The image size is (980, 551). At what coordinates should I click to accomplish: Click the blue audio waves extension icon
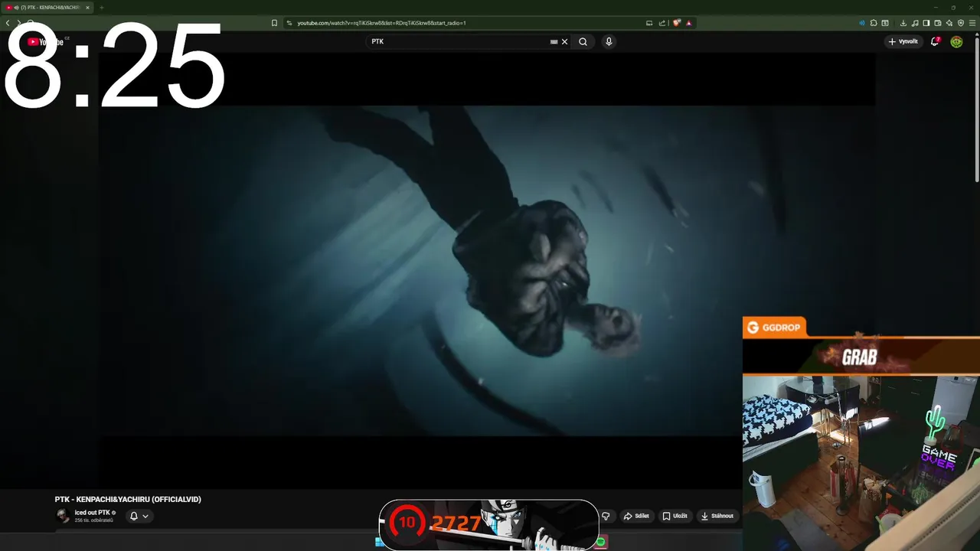pyautogui.click(x=862, y=23)
